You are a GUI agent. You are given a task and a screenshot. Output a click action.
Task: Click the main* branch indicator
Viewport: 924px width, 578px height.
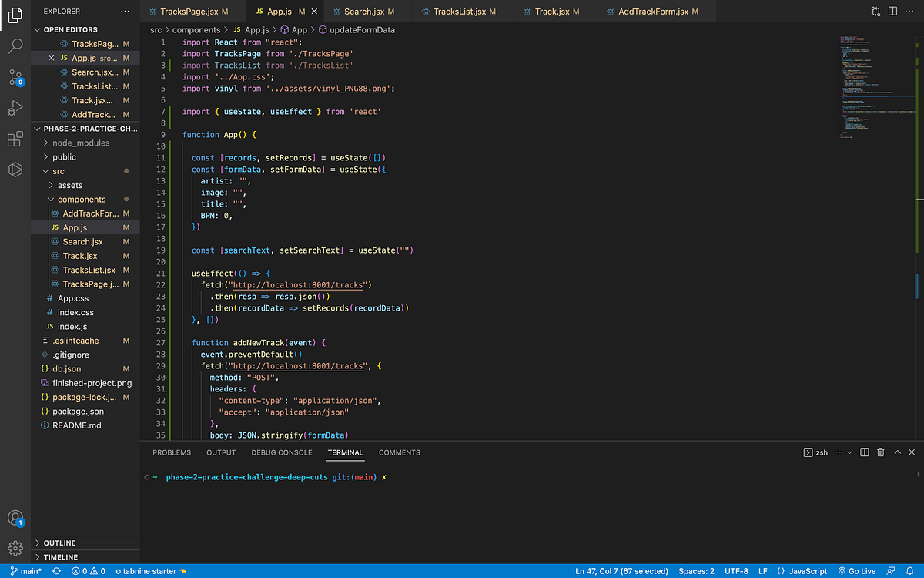click(x=25, y=571)
